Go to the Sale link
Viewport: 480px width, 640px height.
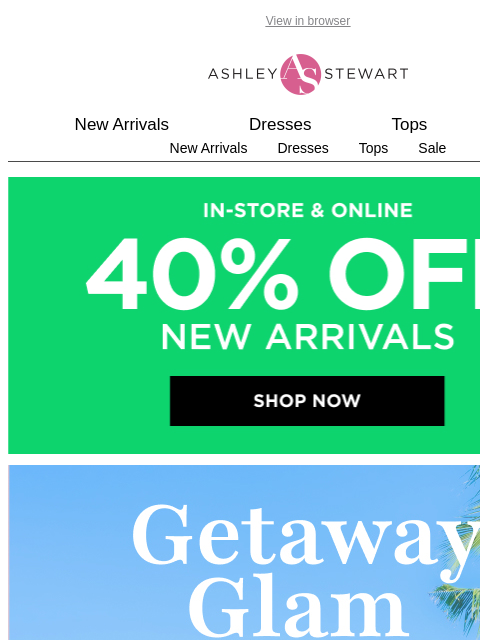[432, 148]
